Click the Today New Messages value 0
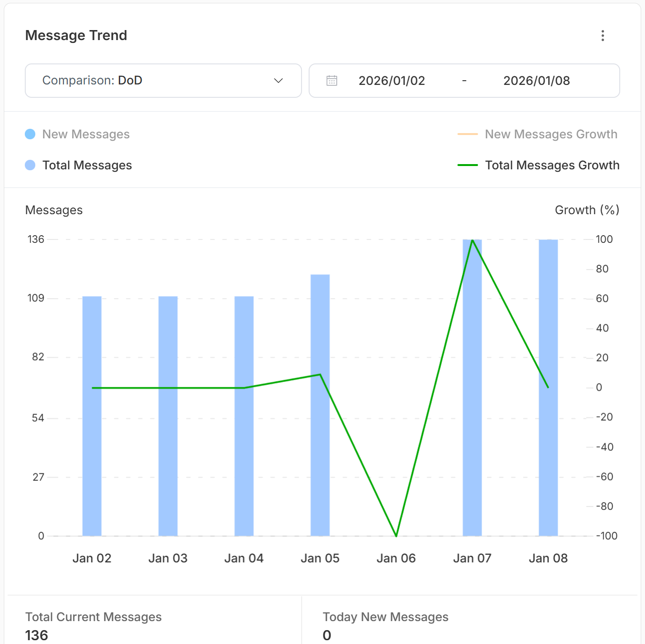Screen dimensions: 645x644 click(x=327, y=635)
